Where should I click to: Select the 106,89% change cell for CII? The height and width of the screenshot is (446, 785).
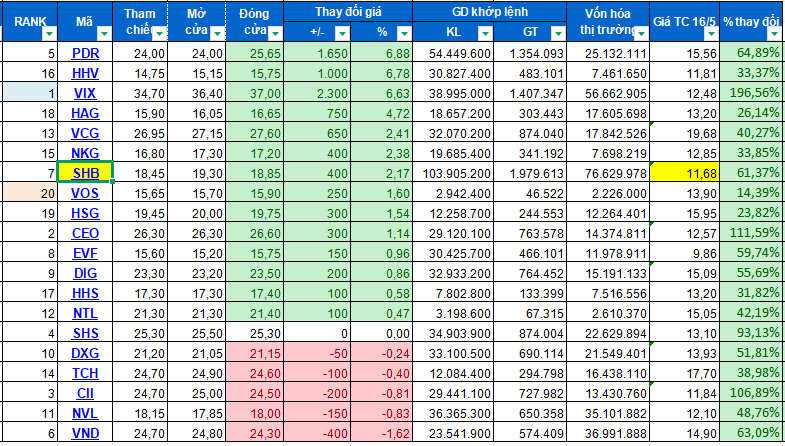click(x=752, y=393)
